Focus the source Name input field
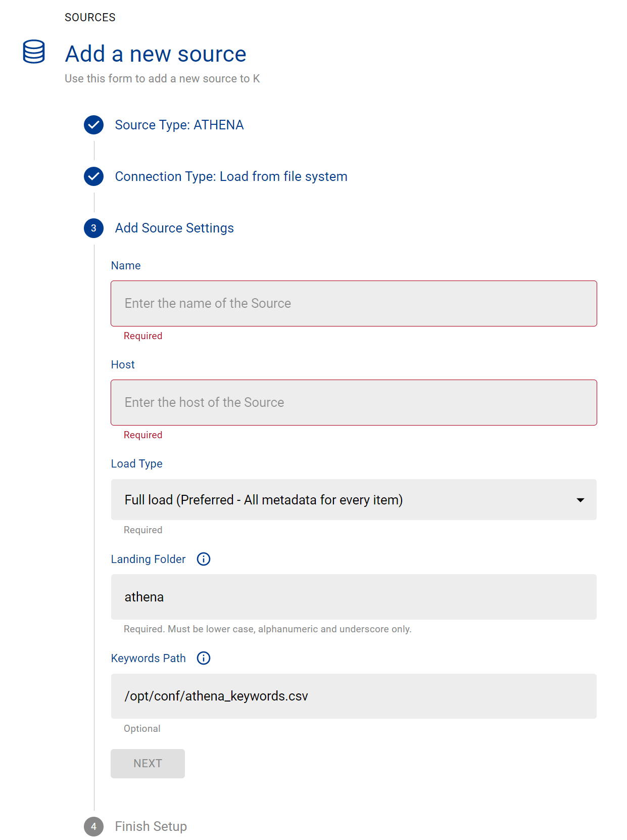Screen dimensions: 627x840 (354, 303)
